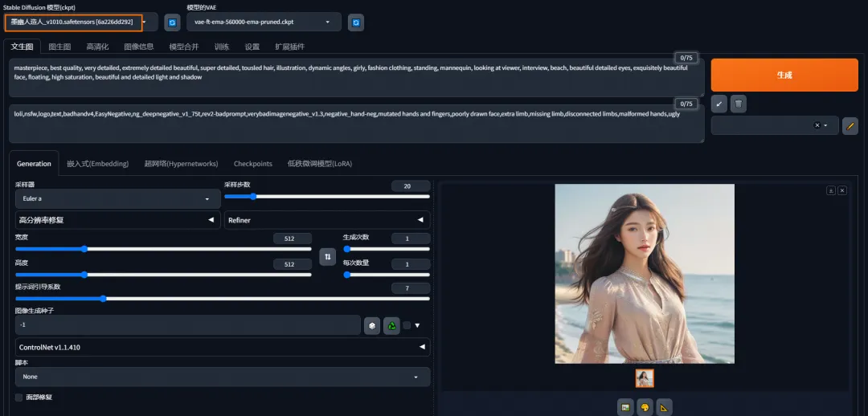Image resolution: width=868 pixels, height=416 pixels.
Task: Open the 图像信息 tab
Action: [x=139, y=47]
